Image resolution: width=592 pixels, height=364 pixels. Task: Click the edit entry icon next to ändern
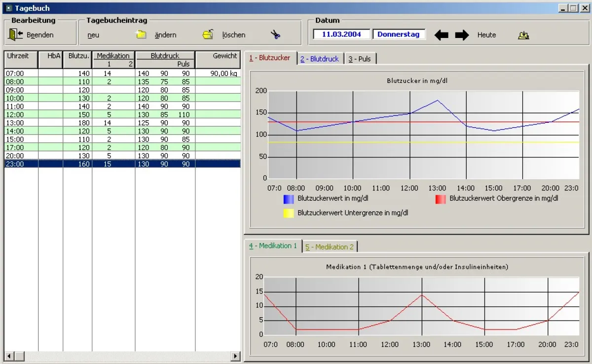pyautogui.click(x=208, y=35)
